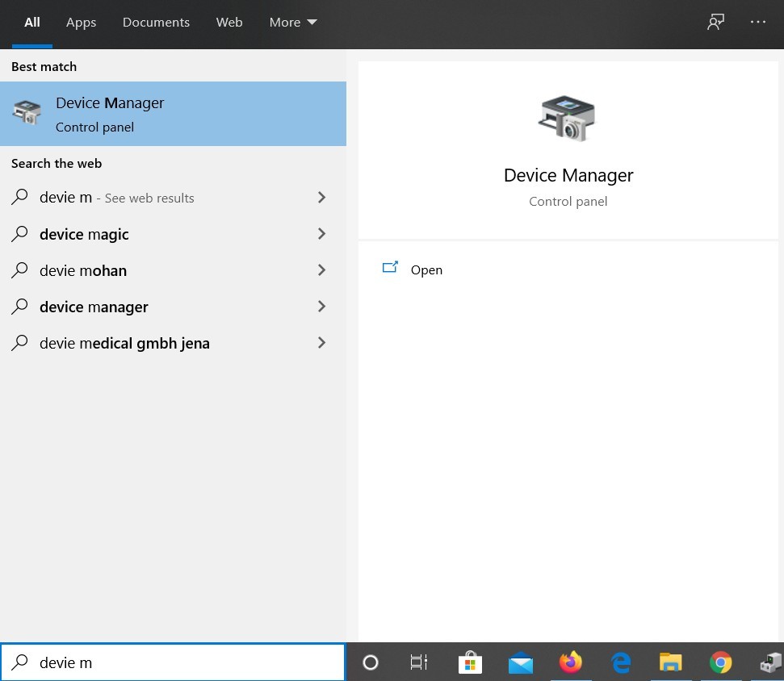
Task: Expand arrow for 'devie medical gmbh jena'
Action: point(321,343)
